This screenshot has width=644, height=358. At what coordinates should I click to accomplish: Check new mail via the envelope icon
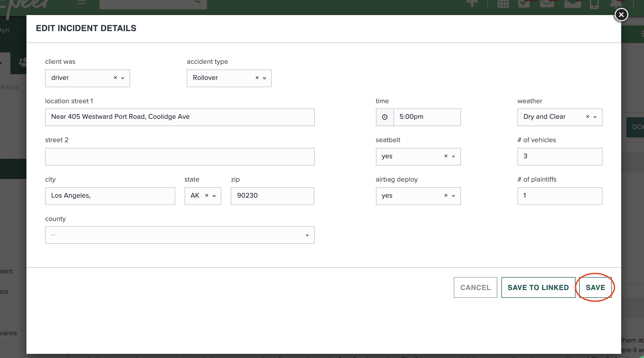(547, 3)
